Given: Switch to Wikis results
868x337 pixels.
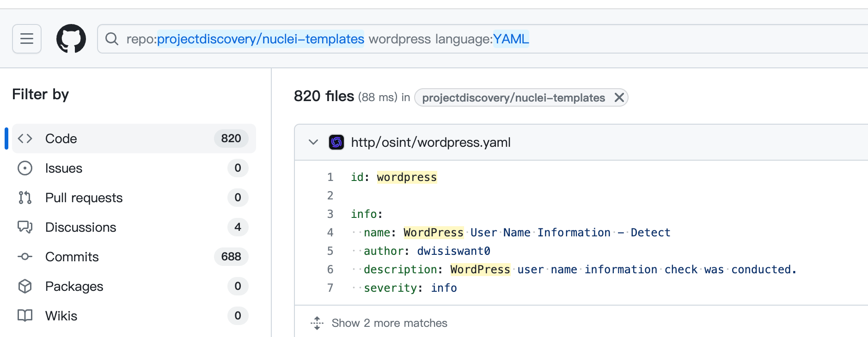Looking at the screenshot, I should pos(61,316).
